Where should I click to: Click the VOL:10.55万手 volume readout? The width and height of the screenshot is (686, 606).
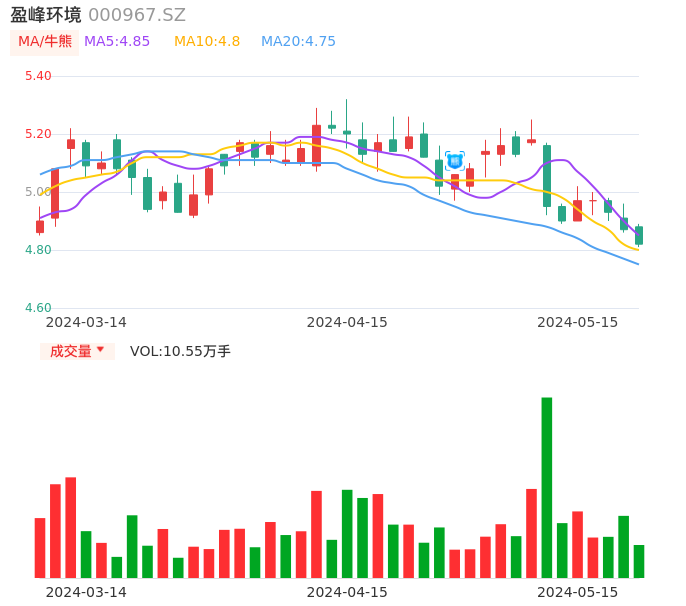pos(180,351)
